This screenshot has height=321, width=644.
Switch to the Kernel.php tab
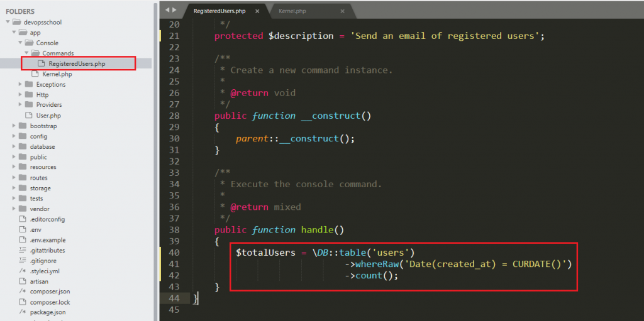(292, 11)
